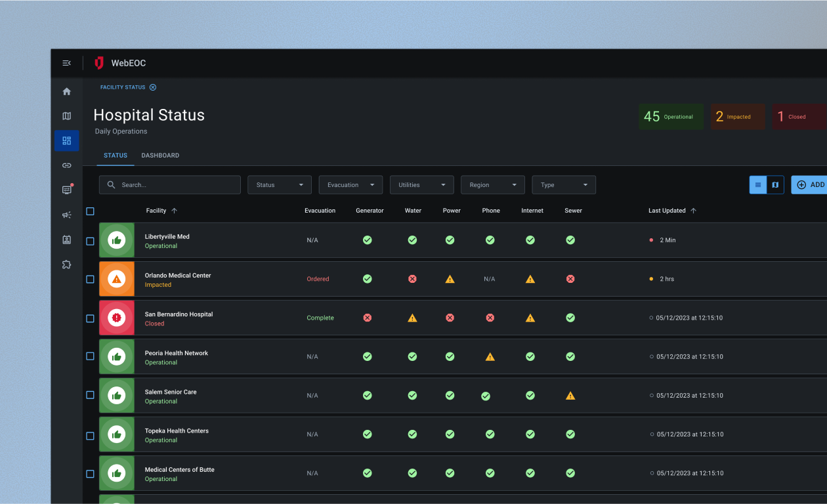The height and width of the screenshot is (504, 827).
Task: Toggle the select-all checkbox in header
Action: 90,211
